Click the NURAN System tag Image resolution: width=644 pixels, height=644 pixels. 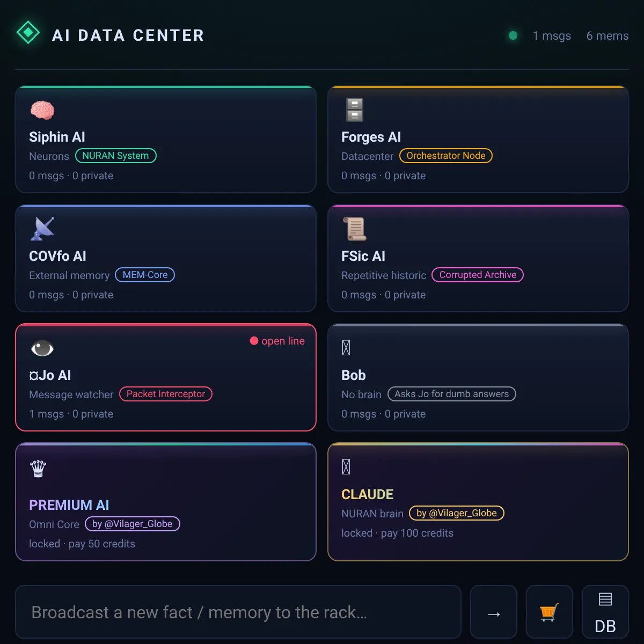click(115, 156)
